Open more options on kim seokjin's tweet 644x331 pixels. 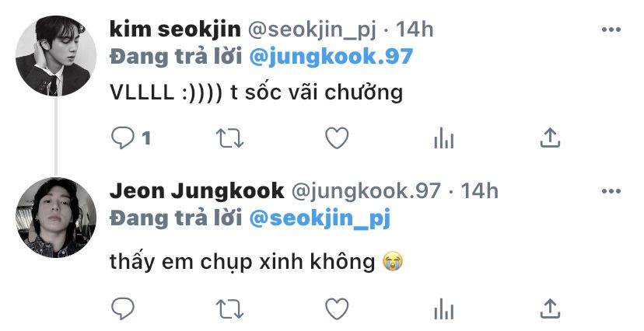pos(611,30)
